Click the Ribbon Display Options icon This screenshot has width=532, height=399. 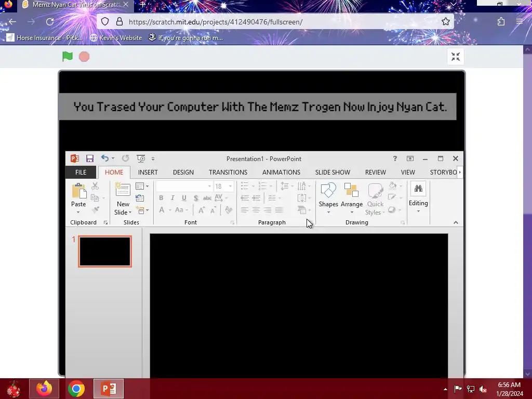[410, 158]
